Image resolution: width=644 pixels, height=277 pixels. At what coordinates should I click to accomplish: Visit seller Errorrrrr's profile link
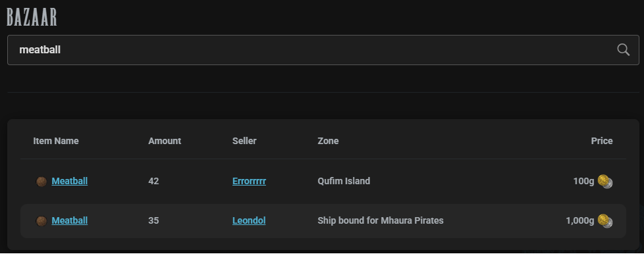[249, 181]
